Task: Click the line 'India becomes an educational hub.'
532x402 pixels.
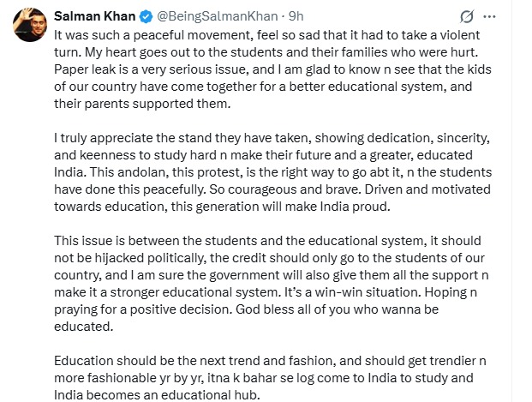Action: [157, 395]
